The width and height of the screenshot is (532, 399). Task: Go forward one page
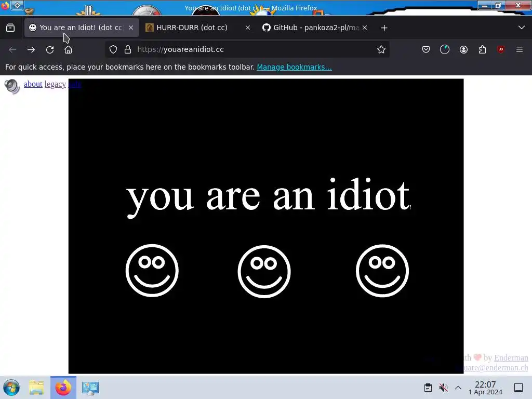click(x=31, y=50)
